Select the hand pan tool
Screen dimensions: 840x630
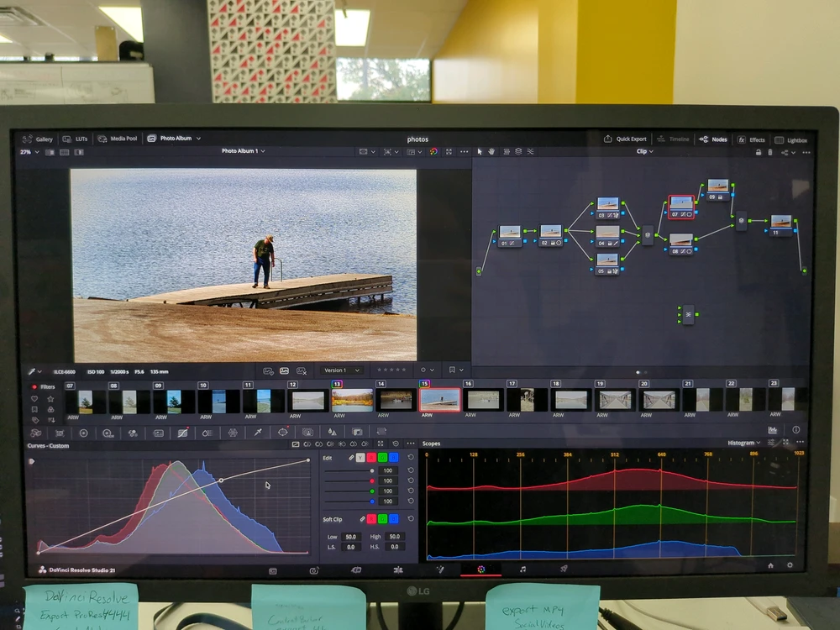click(491, 151)
